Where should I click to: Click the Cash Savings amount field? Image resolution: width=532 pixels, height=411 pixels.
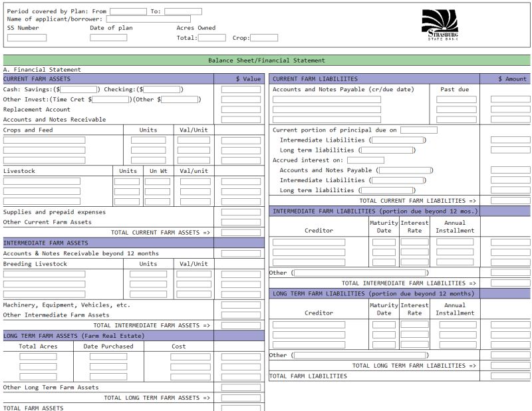(x=78, y=89)
